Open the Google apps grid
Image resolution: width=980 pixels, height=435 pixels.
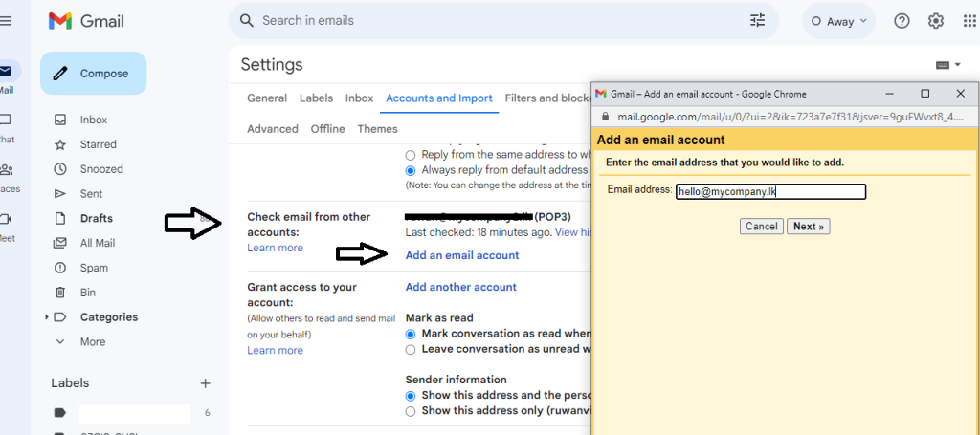point(969,21)
